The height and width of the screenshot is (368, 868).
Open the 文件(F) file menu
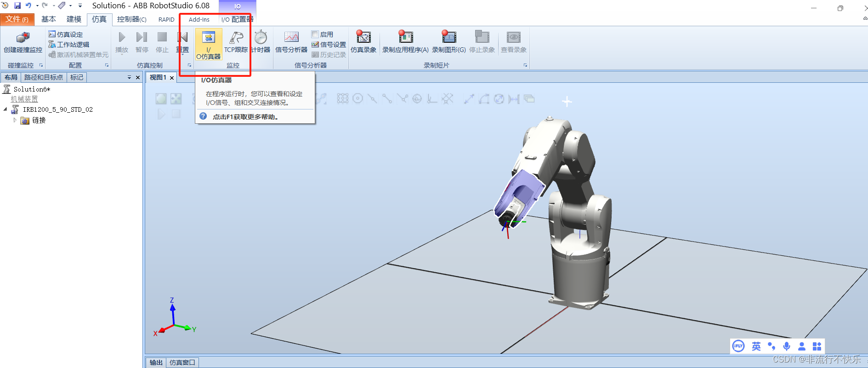click(x=17, y=19)
